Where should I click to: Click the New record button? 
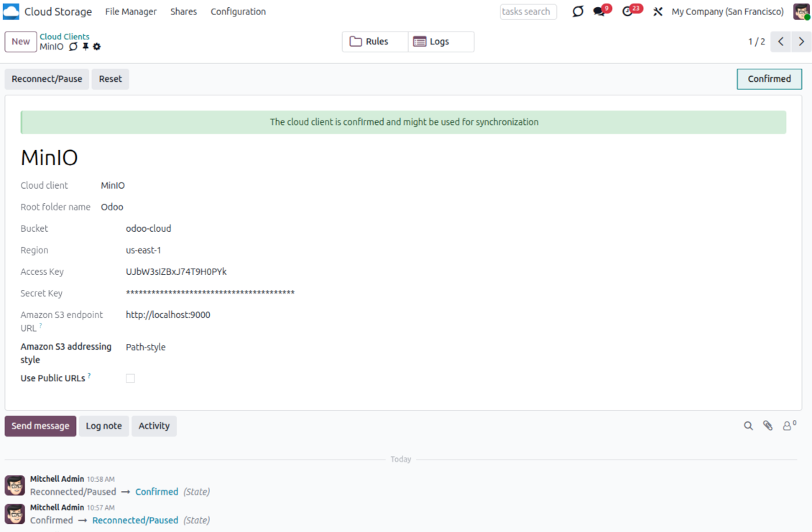21,42
